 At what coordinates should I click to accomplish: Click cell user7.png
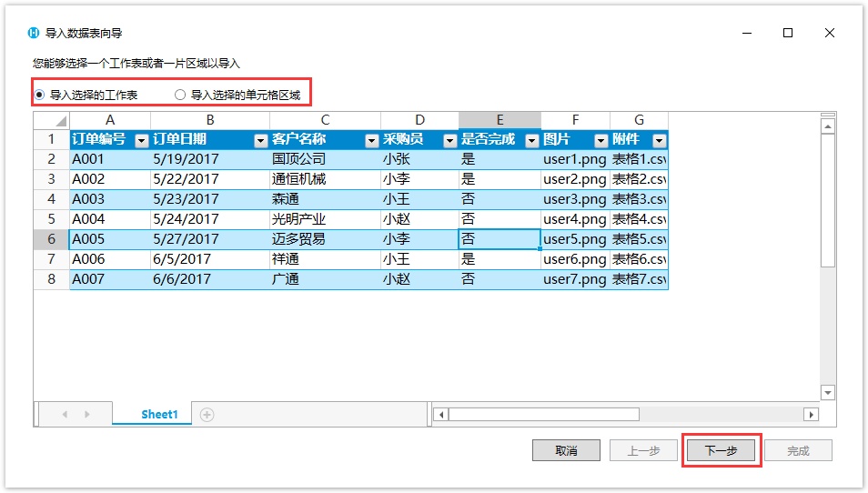575,279
